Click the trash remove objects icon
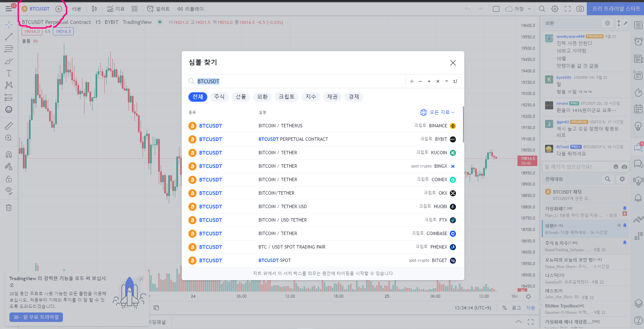Viewport: 644px width, 329px height. click(9, 207)
